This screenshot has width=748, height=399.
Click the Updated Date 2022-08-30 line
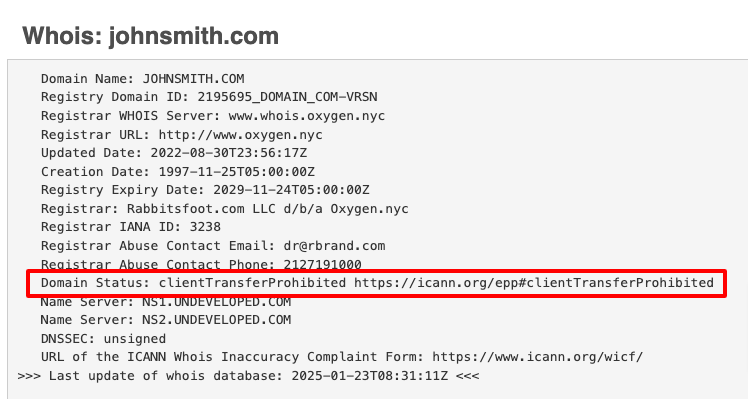coord(174,153)
